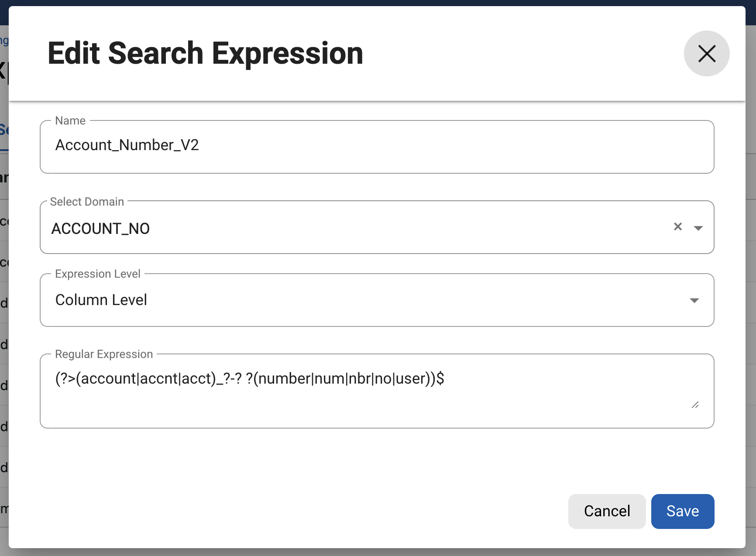The width and height of the screenshot is (756, 556).
Task: Click the Edit Search Expression title
Action: click(205, 54)
